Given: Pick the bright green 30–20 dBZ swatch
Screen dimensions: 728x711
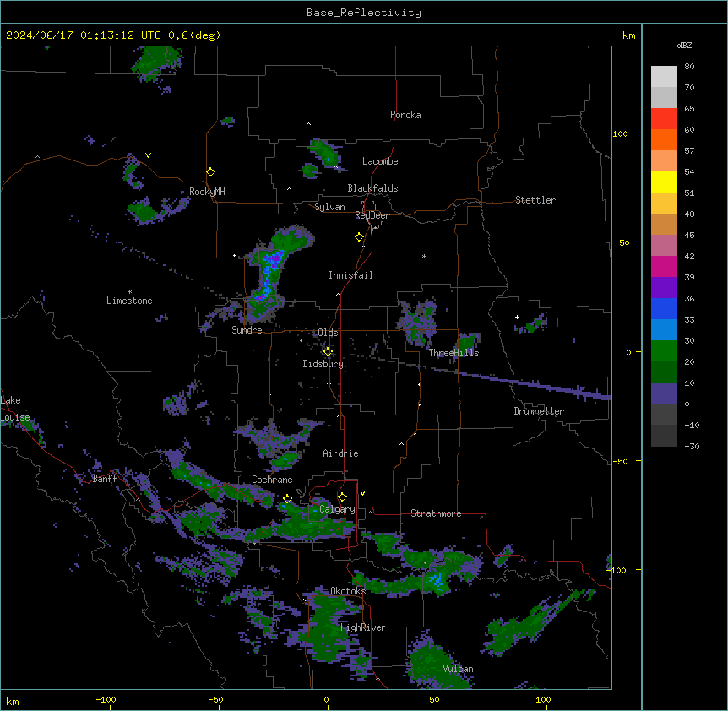Looking at the screenshot, I should [x=664, y=351].
